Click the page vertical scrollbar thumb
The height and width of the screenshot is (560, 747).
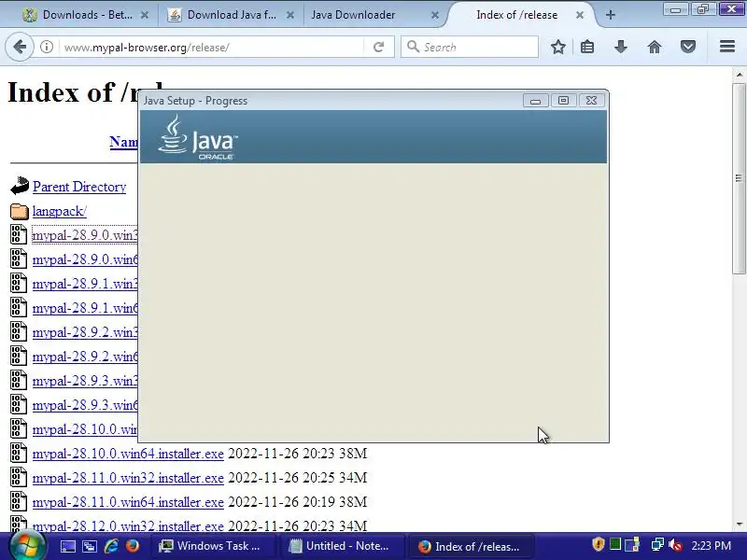point(739,178)
